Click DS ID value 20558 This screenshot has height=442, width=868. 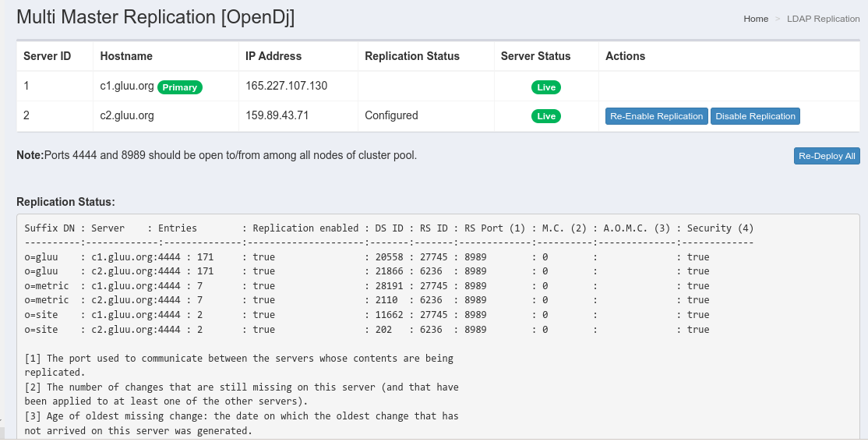(389, 257)
